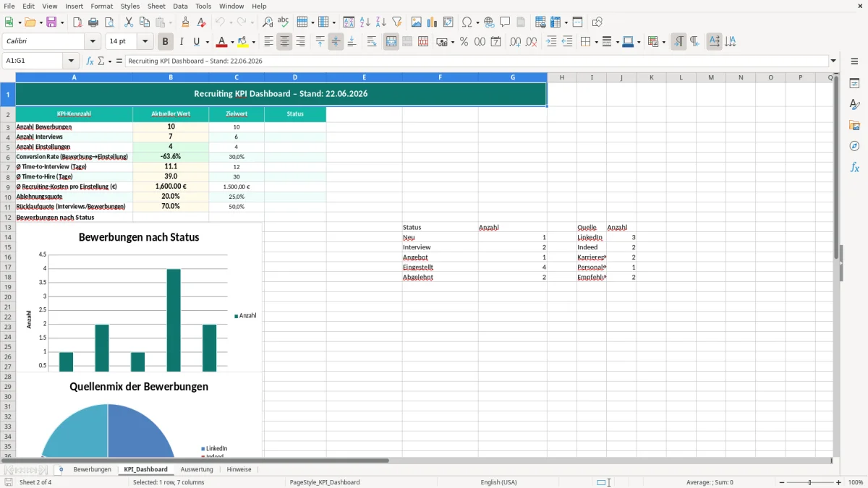Click the Increase Indent icon

click(x=551, y=42)
